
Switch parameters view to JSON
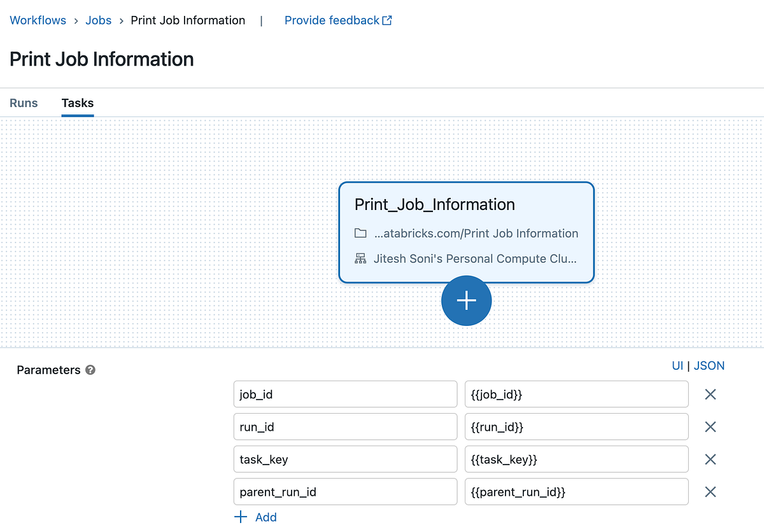709,365
